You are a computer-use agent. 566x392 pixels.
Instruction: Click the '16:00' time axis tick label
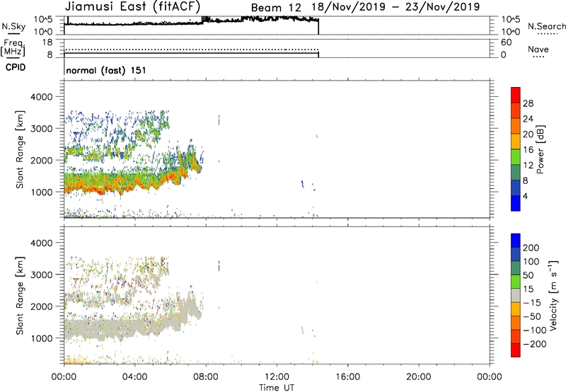(347, 377)
